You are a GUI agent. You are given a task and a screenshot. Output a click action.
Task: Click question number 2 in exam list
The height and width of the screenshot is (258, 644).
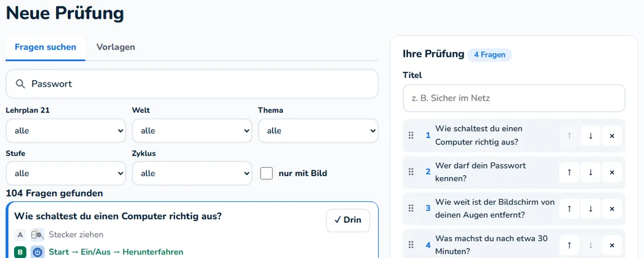(x=428, y=172)
